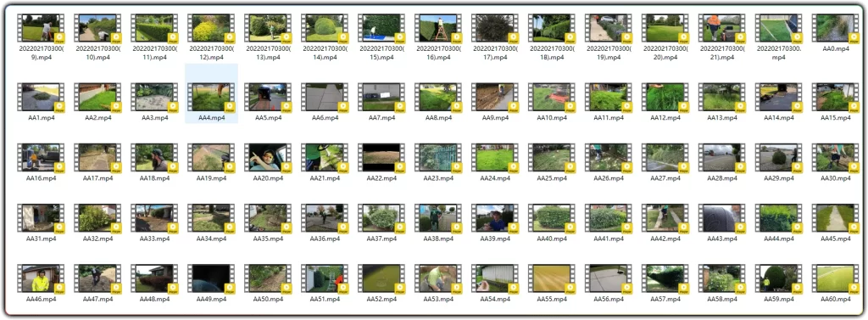
Task: Select the AA26.mp4 video file icon
Action: point(609,158)
